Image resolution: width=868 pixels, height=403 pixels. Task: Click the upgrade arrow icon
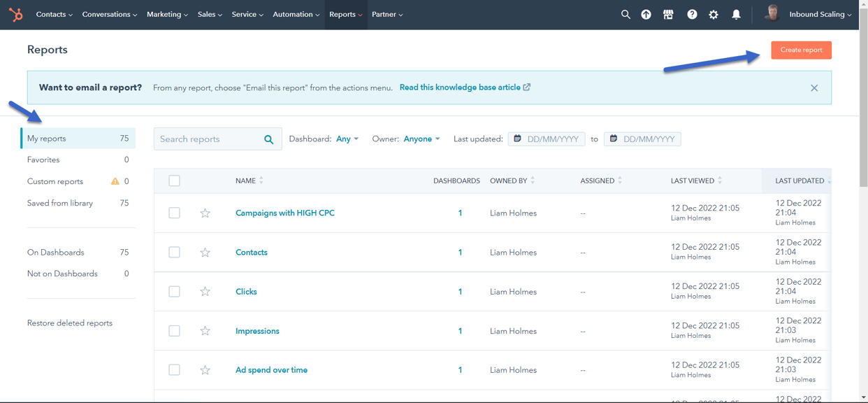tap(646, 14)
